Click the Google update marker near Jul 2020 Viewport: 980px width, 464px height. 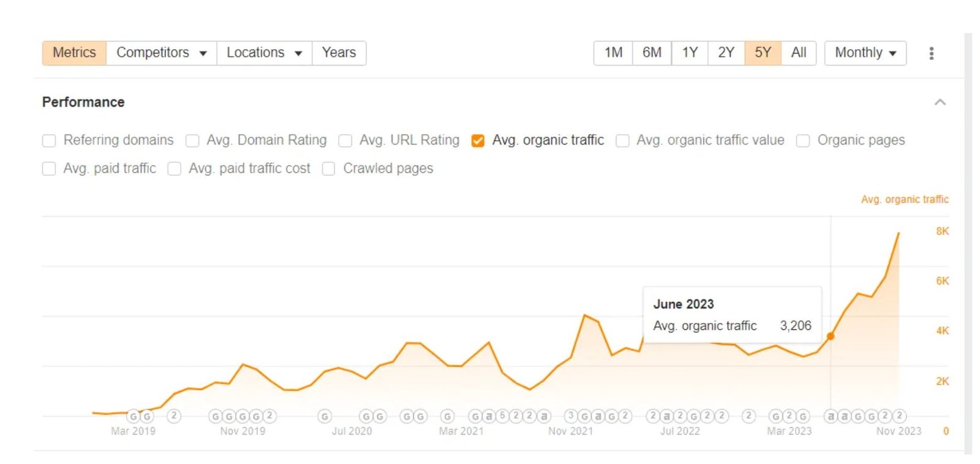click(325, 416)
